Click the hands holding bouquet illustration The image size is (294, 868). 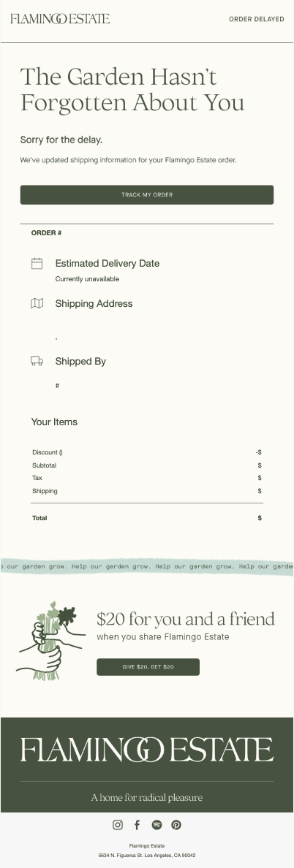coord(51,641)
